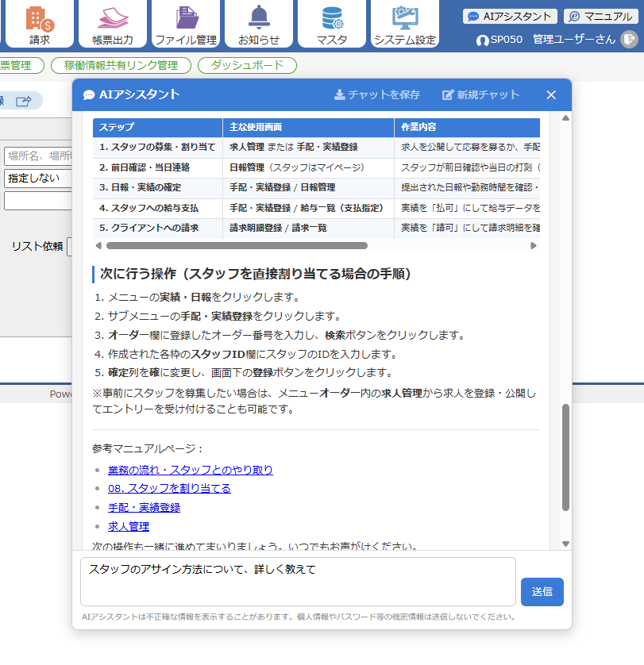This screenshot has height=665, width=644.
Task: Open the 指定しない dropdown
Action: pyautogui.click(x=38, y=178)
